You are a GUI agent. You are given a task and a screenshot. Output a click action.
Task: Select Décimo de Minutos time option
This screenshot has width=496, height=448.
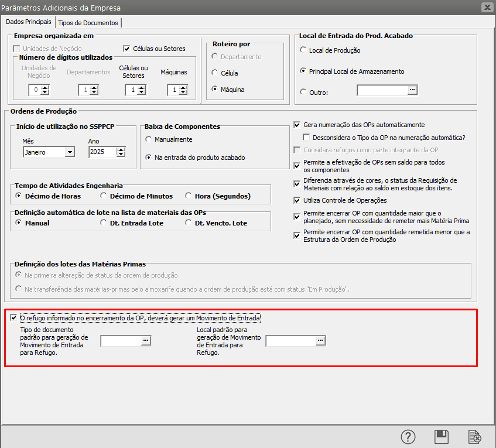[x=104, y=196]
